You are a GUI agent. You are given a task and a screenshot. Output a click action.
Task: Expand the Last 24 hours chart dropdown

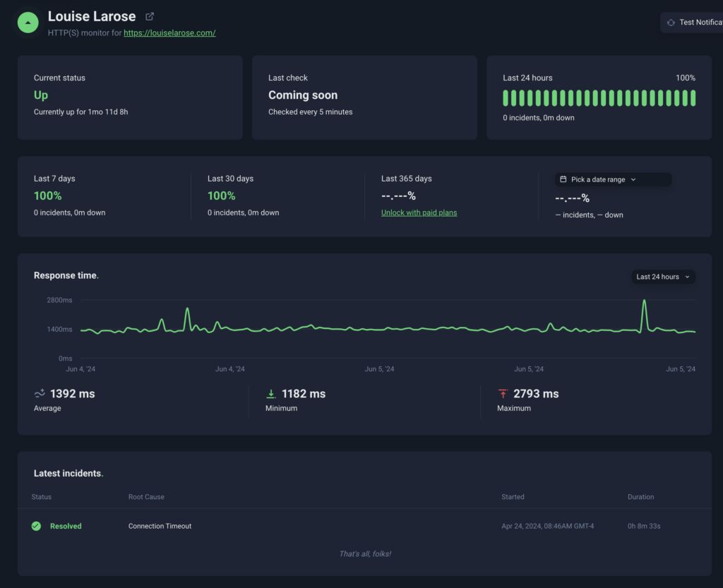pos(662,277)
